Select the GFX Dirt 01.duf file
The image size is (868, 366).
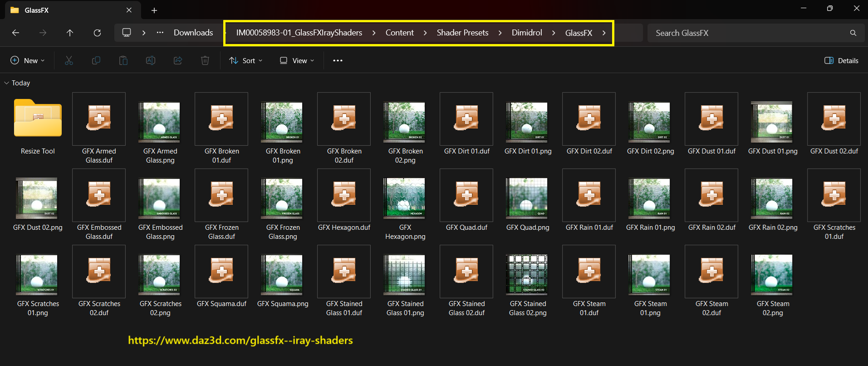tap(466, 124)
